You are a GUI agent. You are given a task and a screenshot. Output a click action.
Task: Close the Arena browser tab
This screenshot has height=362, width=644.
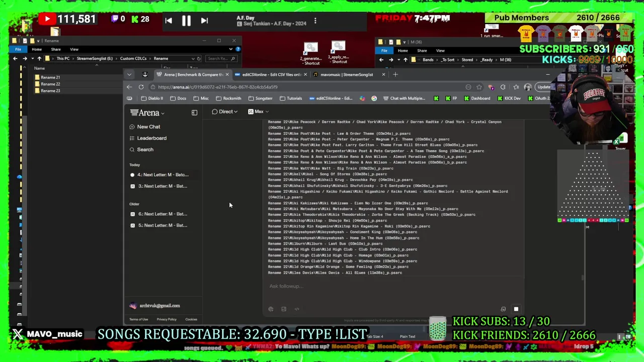(227, 74)
